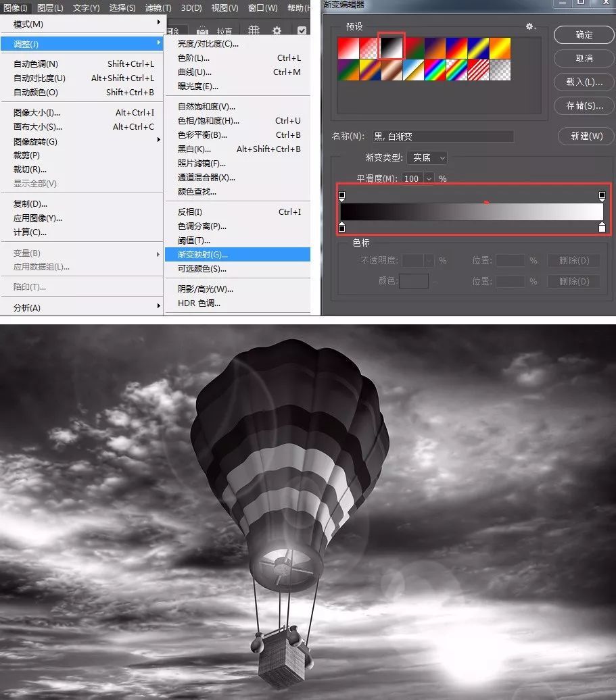Choose the violet-green-orange gradient preset
This screenshot has height=700, width=616.
pos(348,70)
